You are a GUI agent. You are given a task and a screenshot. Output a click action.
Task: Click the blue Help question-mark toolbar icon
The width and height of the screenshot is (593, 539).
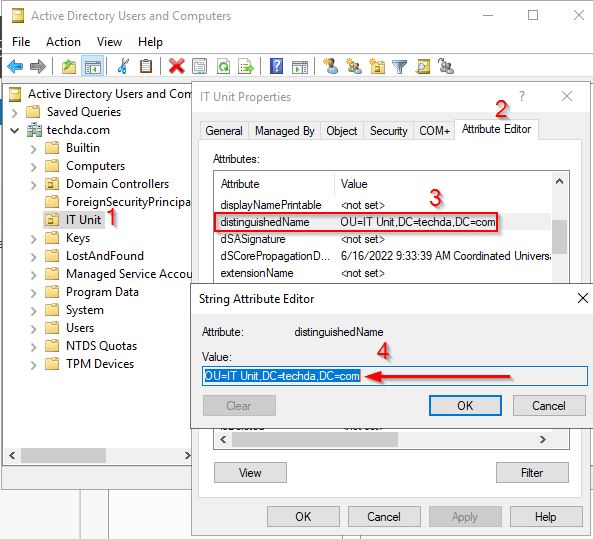click(x=276, y=67)
